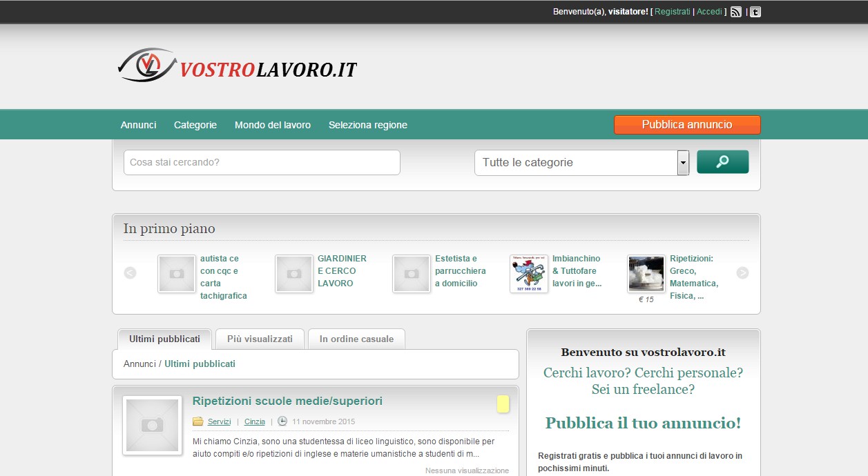Switch to the Ultimi pubblicati tab
Viewport: 868px width, 476px height.
tap(164, 339)
